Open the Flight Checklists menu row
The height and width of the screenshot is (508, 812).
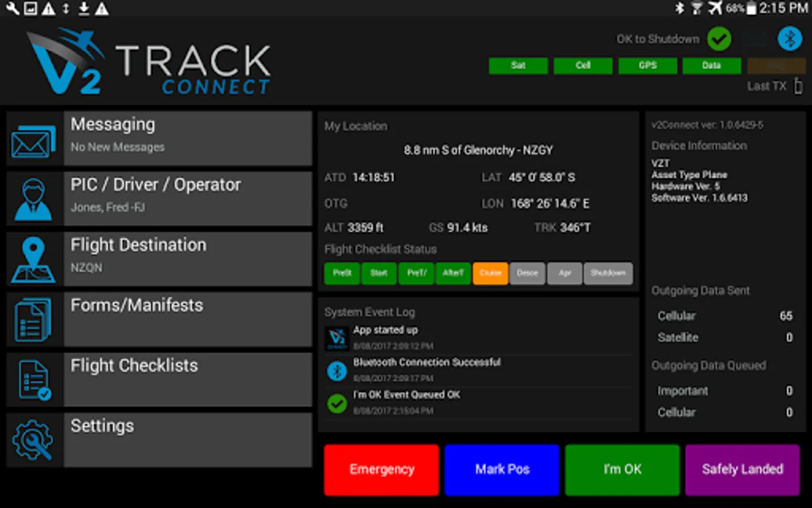(x=159, y=380)
